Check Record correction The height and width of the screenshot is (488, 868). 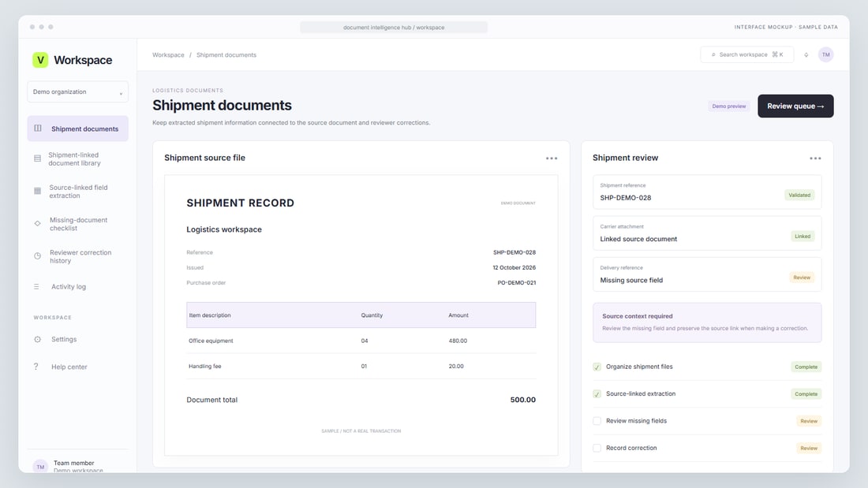(x=597, y=448)
